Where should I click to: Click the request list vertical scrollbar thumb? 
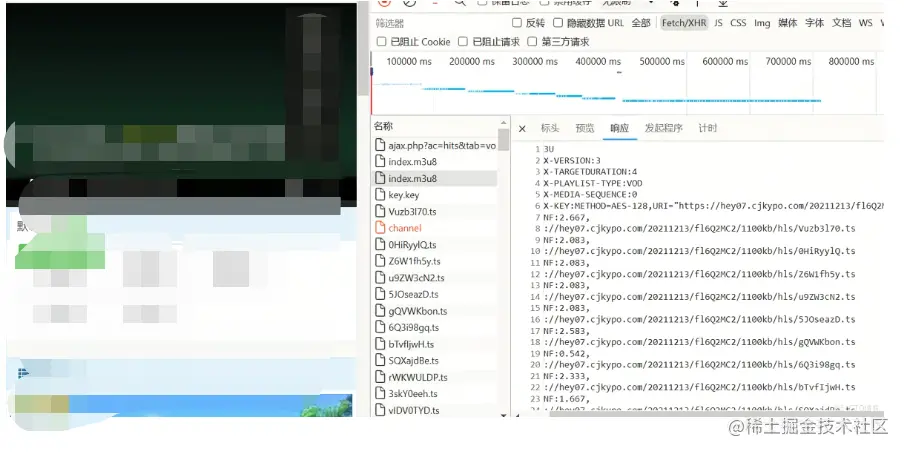(x=503, y=140)
